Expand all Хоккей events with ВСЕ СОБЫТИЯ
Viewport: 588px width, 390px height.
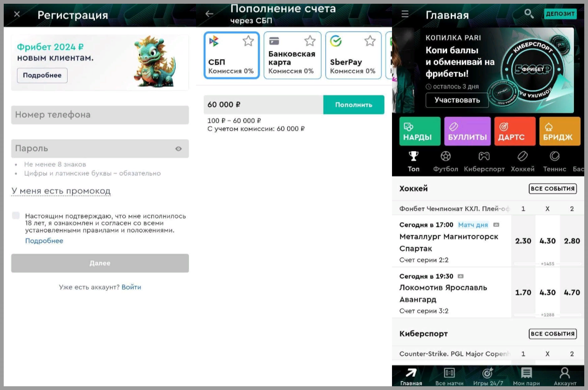tap(553, 189)
